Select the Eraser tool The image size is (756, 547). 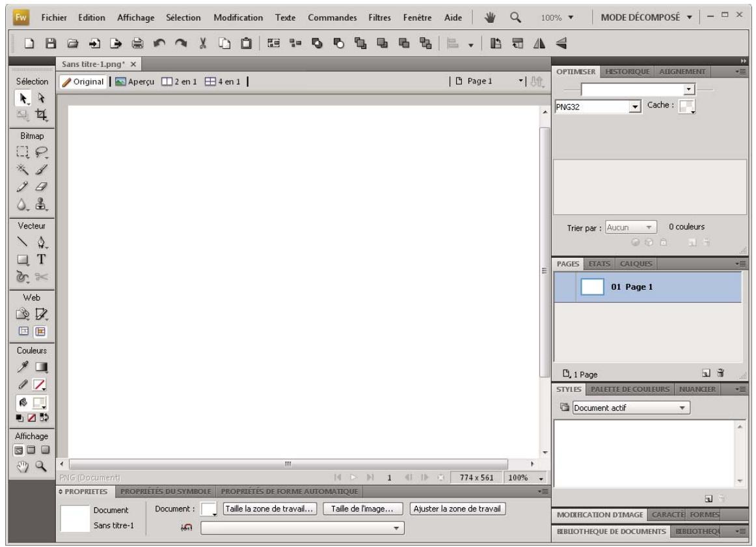[42, 187]
